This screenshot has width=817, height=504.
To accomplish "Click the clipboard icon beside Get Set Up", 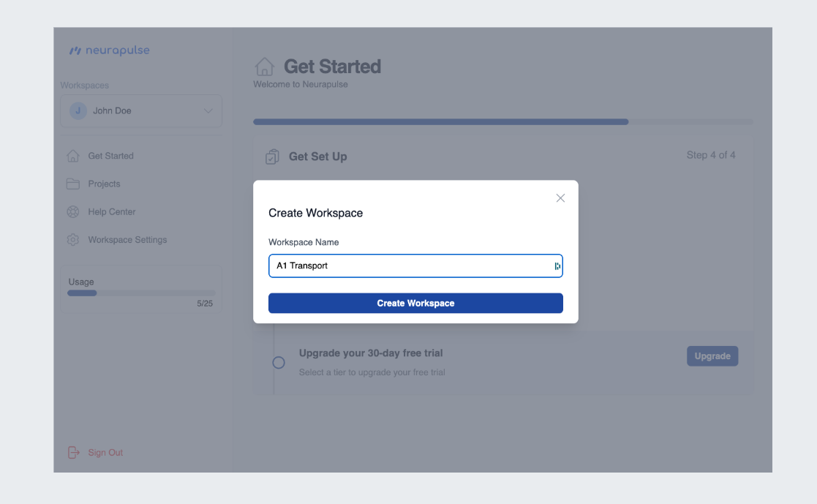I will point(271,156).
